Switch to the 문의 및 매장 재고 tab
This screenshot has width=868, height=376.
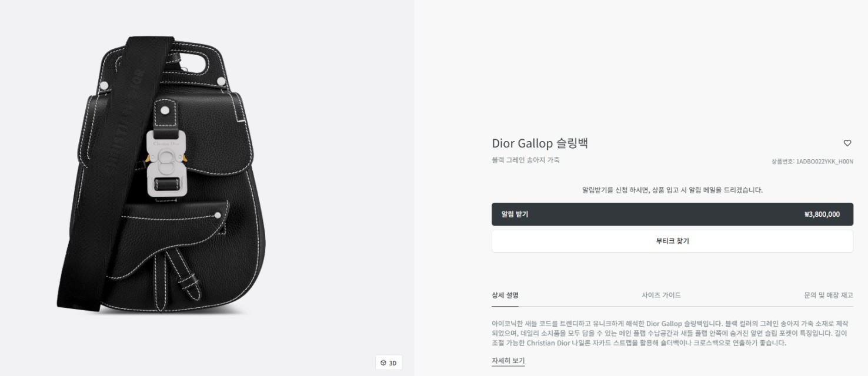coord(829,296)
